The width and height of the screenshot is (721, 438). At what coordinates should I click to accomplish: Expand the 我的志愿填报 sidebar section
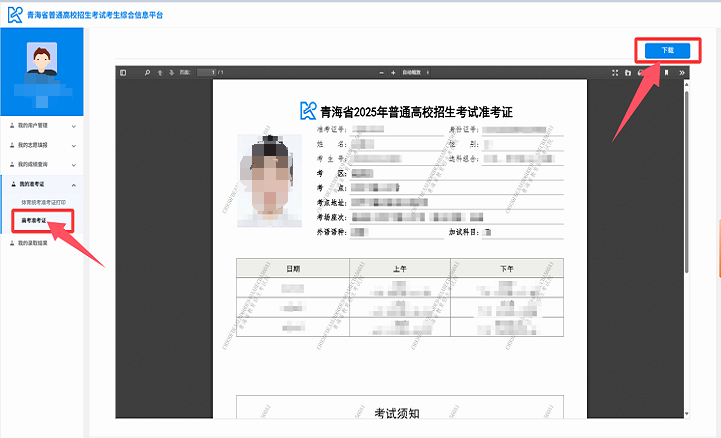click(41, 145)
